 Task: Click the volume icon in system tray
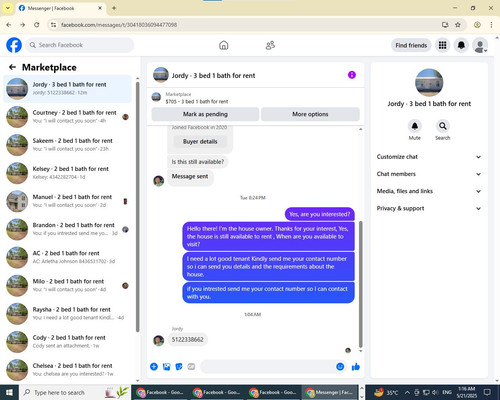tap(435, 392)
